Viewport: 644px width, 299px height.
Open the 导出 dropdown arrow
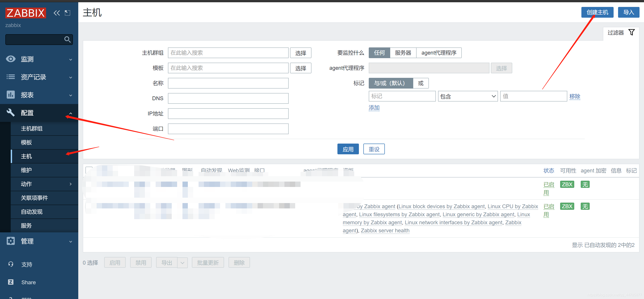[x=182, y=263]
